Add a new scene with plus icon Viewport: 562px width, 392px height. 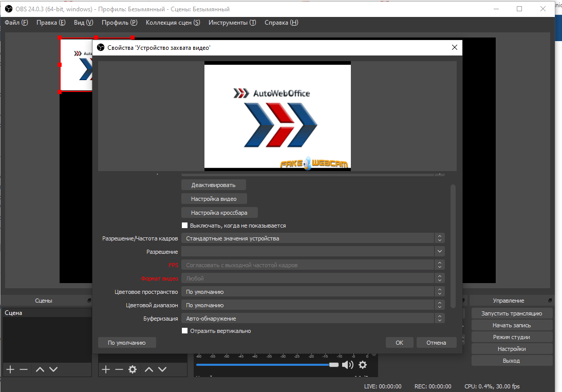(10, 369)
